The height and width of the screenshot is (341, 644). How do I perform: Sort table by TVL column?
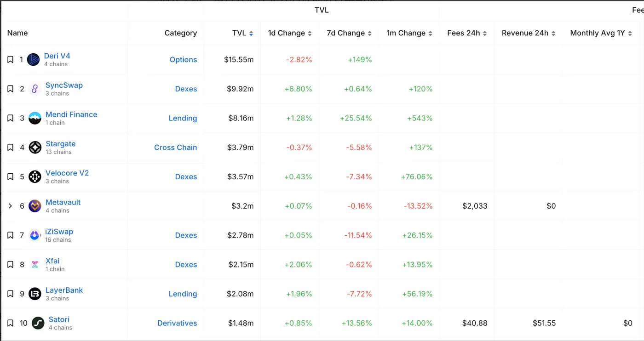[243, 33]
